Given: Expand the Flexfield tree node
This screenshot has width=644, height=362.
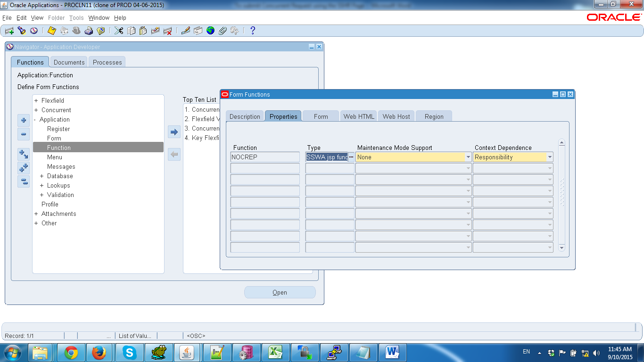Looking at the screenshot, I should (x=36, y=100).
